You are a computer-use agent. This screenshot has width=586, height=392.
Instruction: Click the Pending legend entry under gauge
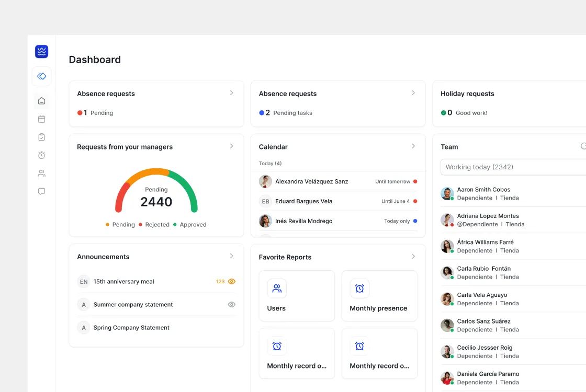(120, 225)
